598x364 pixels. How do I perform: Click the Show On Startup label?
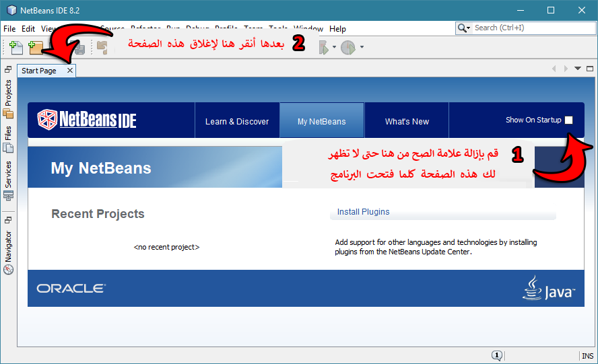pyautogui.click(x=533, y=120)
